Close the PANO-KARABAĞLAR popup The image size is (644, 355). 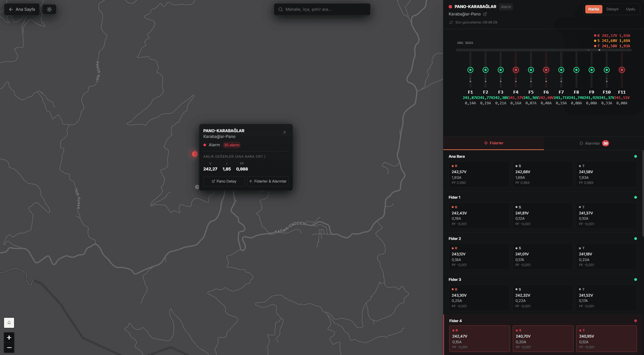pos(285,132)
